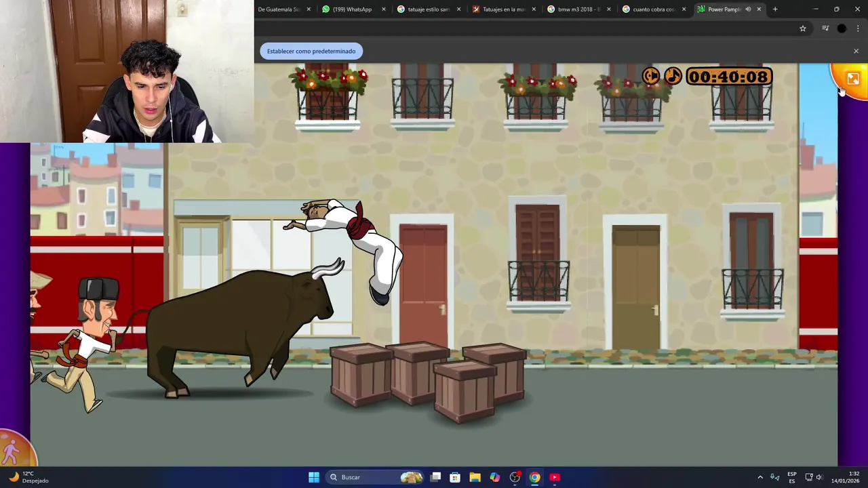This screenshot has width=868, height=488.
Task: Open OBS Studio from the taskbar
Action: [515, 477]
